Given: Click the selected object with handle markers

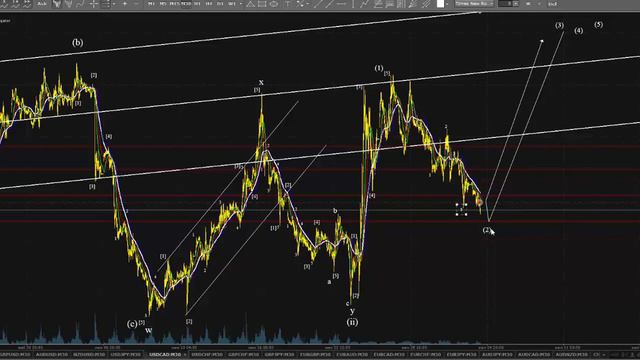Looking at the screenshot, I should pos(461,209).
